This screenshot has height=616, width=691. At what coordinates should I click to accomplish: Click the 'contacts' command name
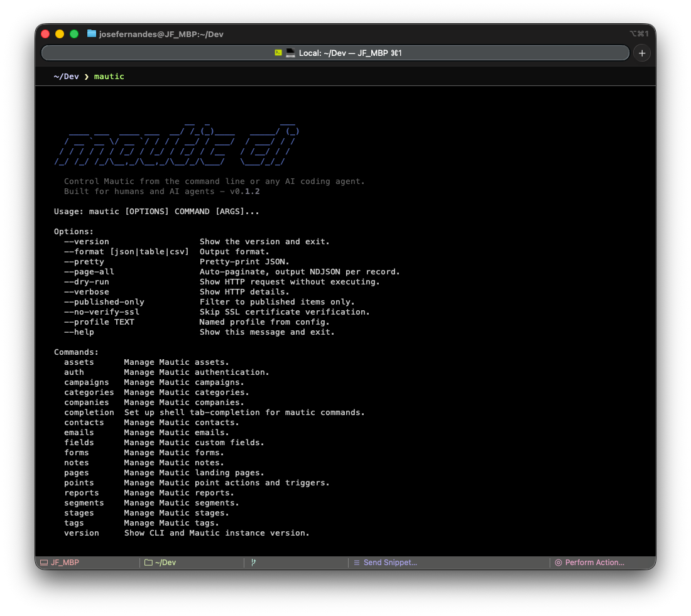(x=84, y=423)
